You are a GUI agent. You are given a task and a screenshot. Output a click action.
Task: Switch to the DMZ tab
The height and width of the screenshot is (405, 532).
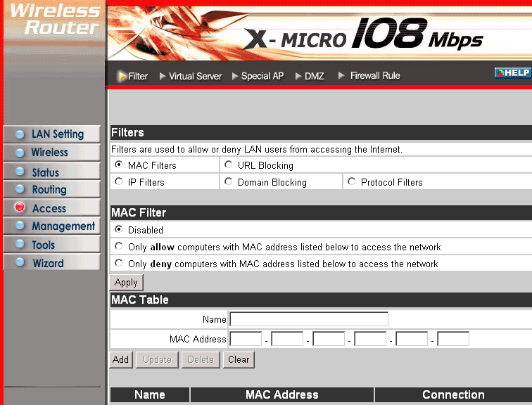314,76
